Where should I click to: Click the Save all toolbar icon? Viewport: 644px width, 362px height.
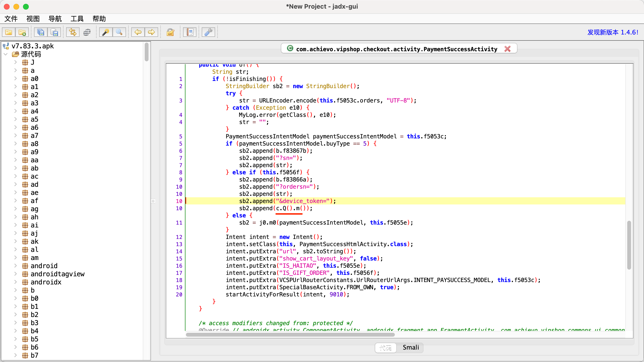[x=41, y=32]
